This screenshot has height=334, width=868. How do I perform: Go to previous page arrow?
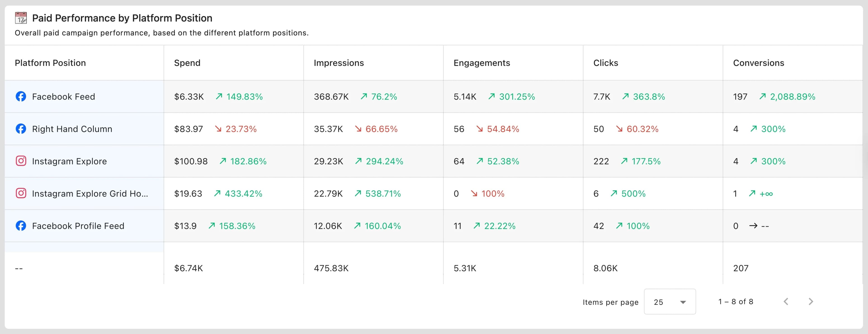pos(786,301)
